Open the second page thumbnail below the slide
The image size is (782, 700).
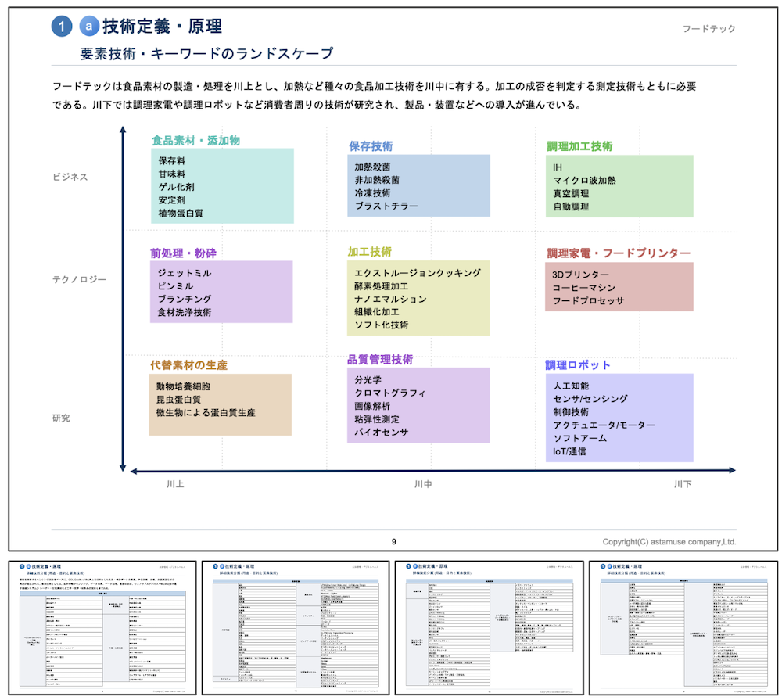pyautogui.click(x=295, y=626)
